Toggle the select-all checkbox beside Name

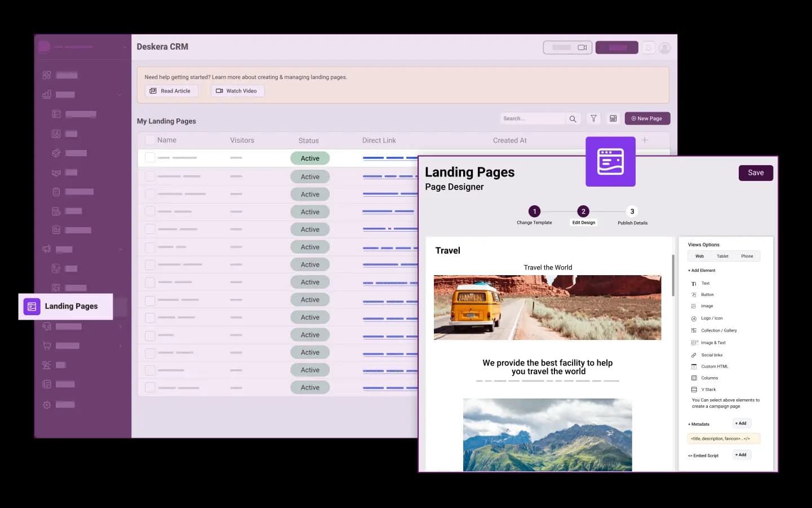pos(149,140)
